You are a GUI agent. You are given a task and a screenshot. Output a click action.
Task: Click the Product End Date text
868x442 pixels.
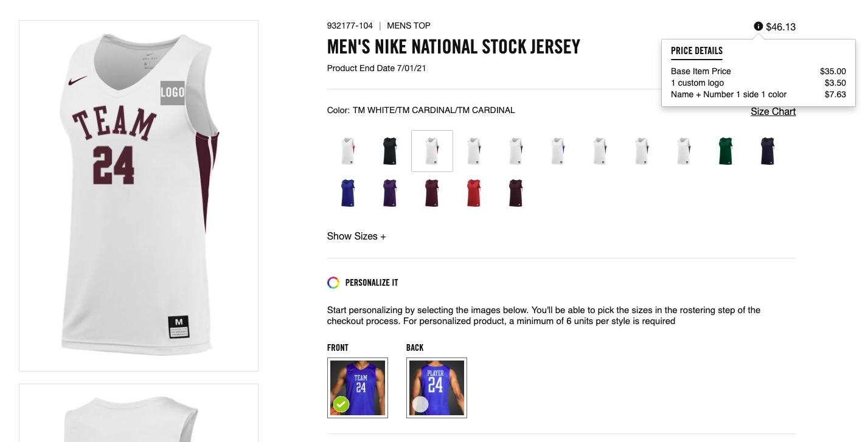[376, 68]
